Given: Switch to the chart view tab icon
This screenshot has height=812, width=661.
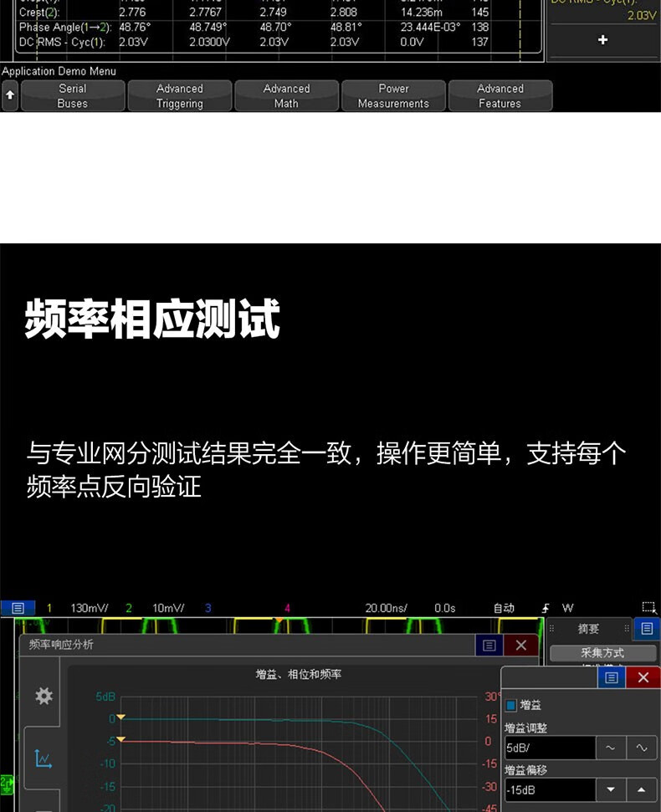Looking at the screenshot, I should click(x=44, y=758).
